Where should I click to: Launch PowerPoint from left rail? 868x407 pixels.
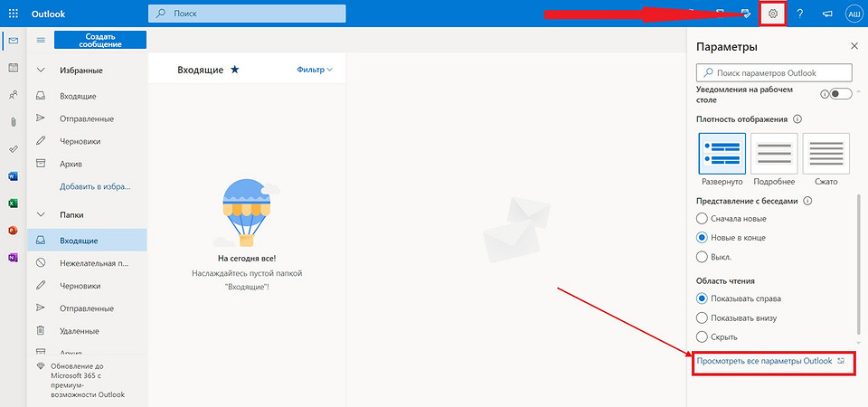(14, 231)
